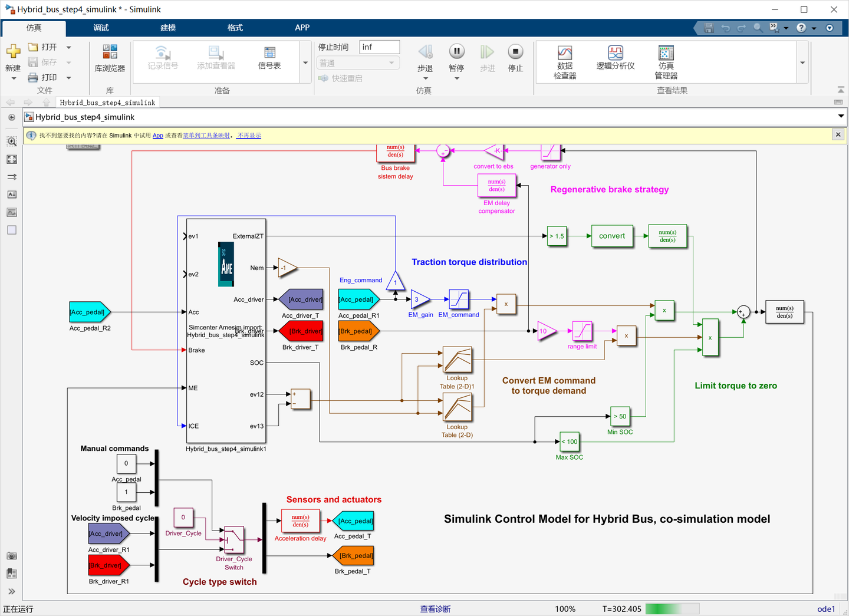This screenshot has height=616, width=849.
Task: Select the Fit to View tool in left palette
Action: pyautogui.click(x=12, y=159)
